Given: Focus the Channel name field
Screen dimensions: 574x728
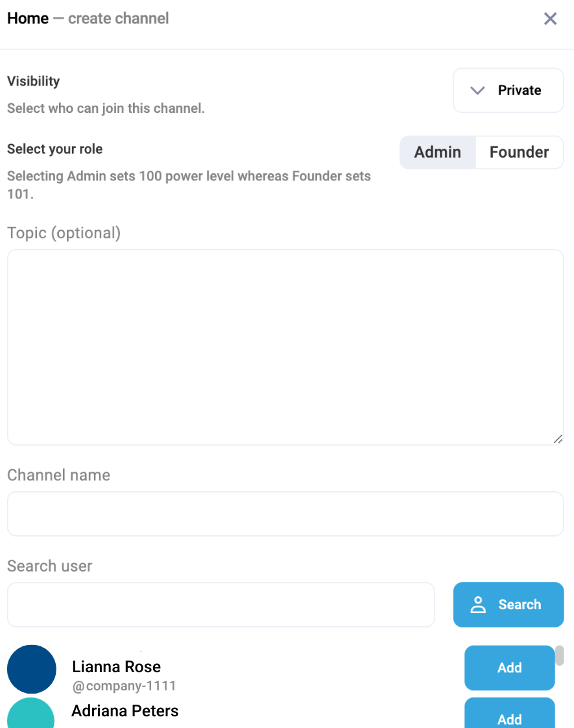Looking at the screenshot, I should click(285, 514).
